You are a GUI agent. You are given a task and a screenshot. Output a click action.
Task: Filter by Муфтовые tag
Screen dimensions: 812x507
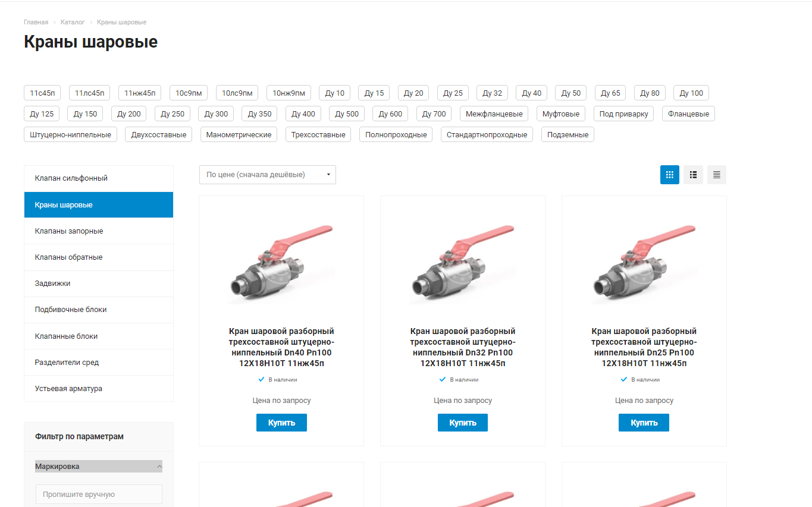(x=561, y=114)
